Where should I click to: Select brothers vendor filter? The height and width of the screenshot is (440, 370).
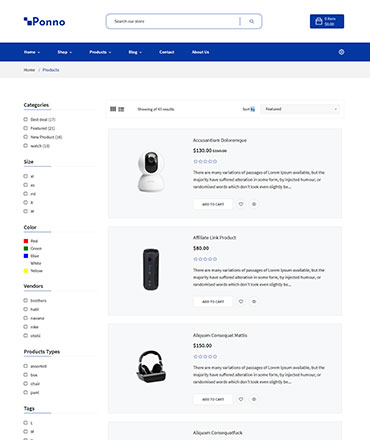(35, 300)
